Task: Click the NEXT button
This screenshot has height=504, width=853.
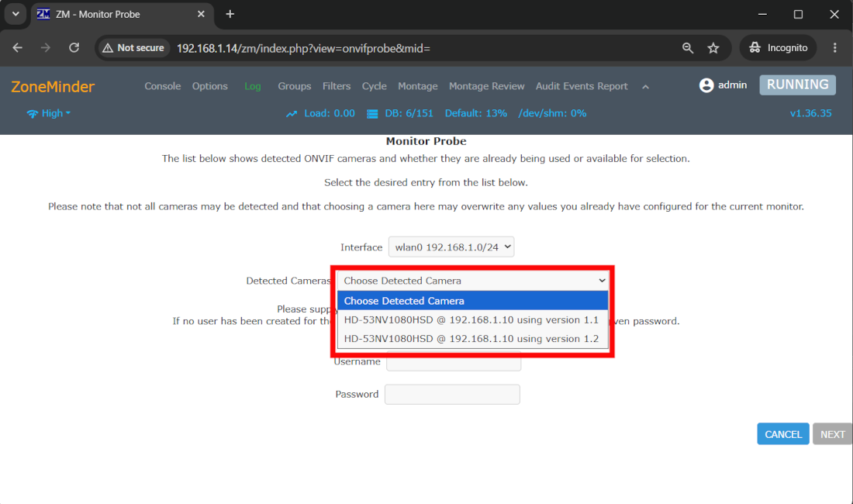Action: click(x=832, y=434)
